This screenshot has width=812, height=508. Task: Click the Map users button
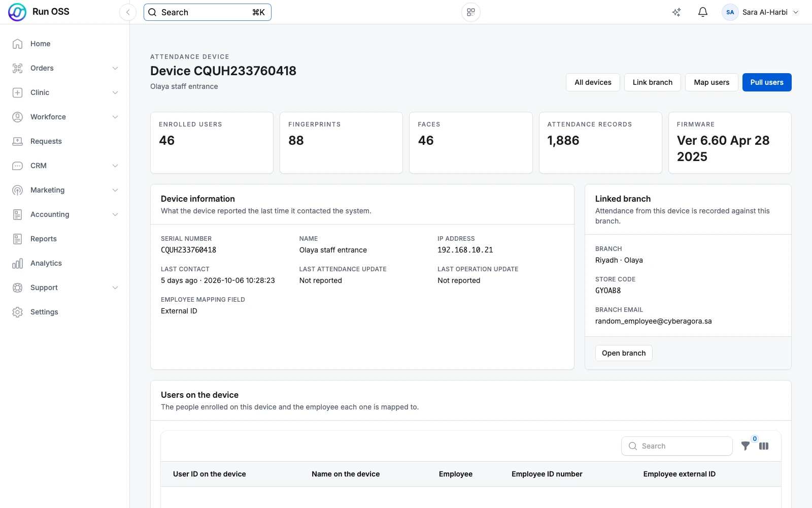712,82
